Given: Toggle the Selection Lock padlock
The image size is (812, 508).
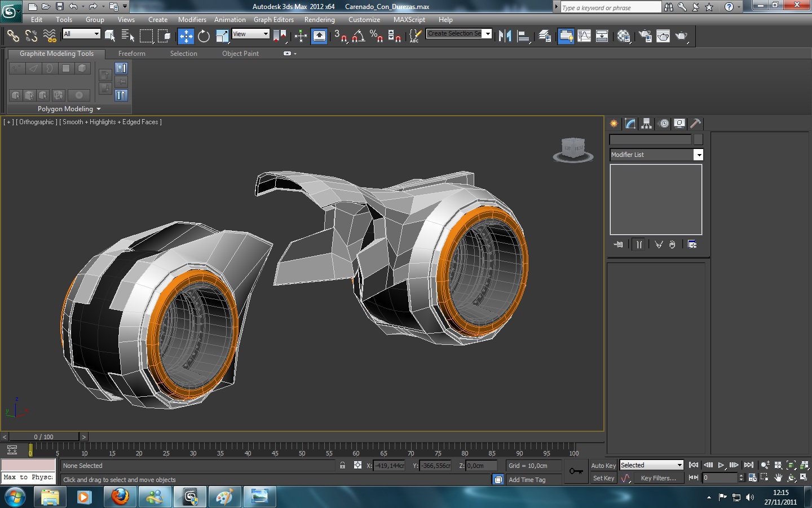Looking at the screenshot, I should click(x=342, y=466).
